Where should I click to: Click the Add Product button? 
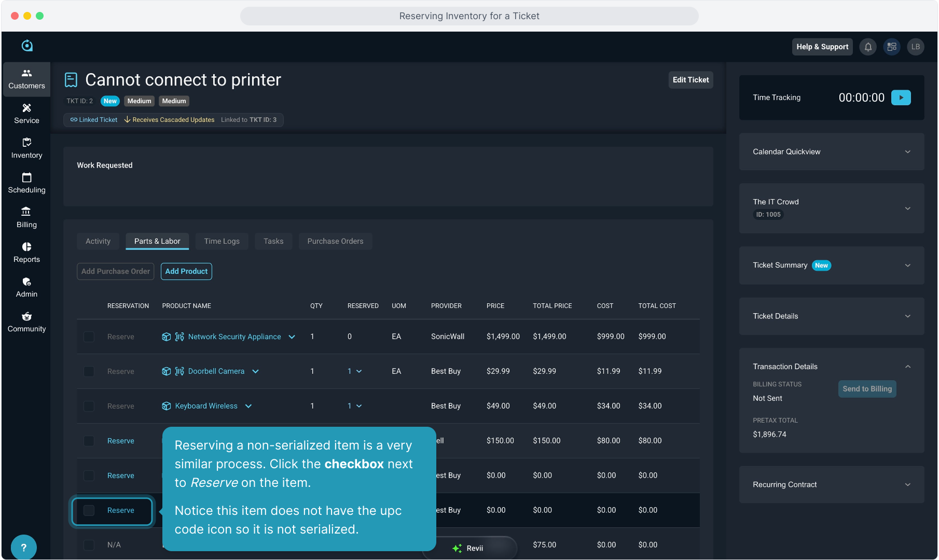(186, 271)
